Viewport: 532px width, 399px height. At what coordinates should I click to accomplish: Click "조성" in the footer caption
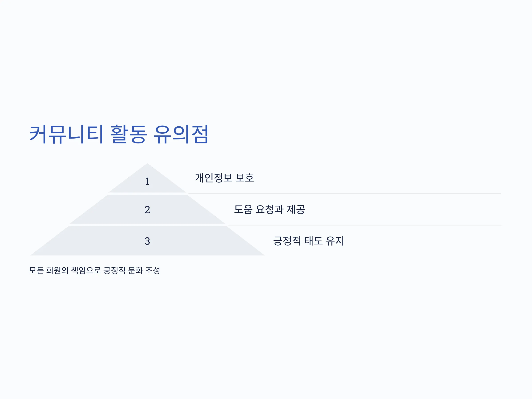pyautogui.click(x=153, y=270)
